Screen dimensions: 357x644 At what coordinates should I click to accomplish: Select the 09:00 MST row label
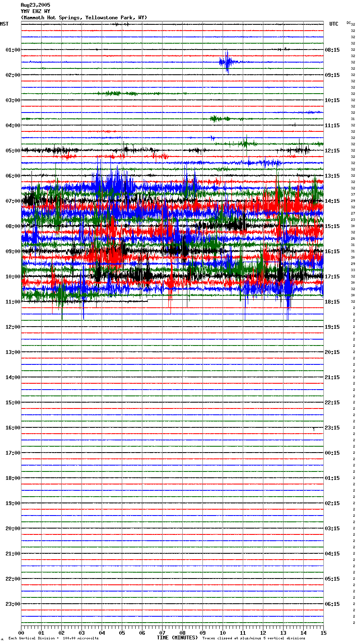click(x=13, y=251)
